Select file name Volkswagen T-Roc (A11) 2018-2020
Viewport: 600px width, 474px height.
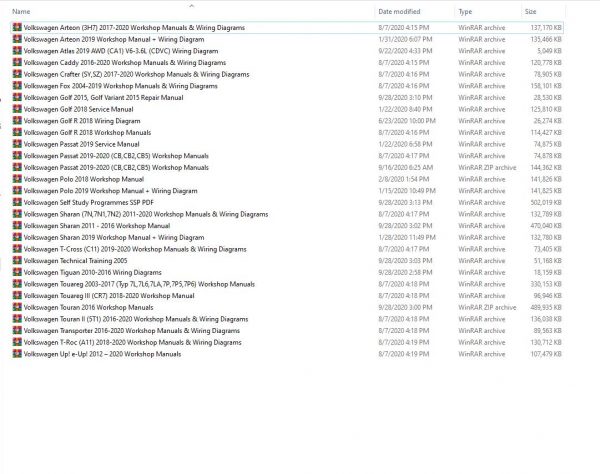pyautogui.click(x=132, y=342)
